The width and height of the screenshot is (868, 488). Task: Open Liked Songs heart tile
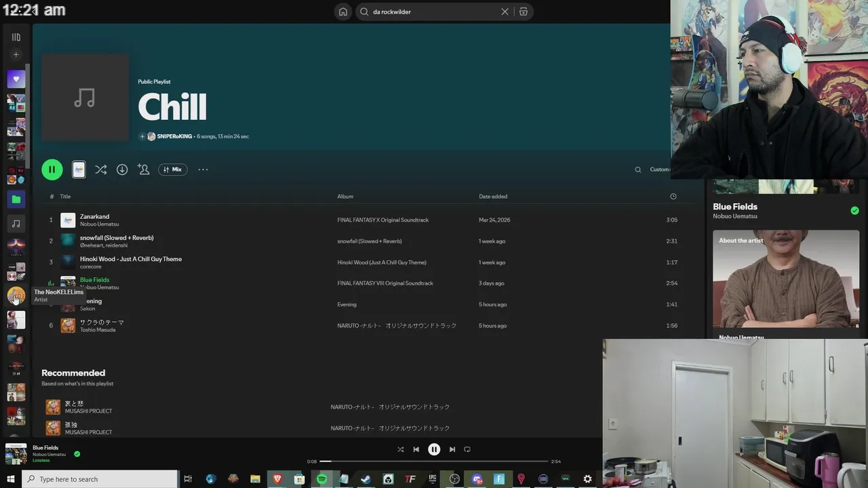pos(16,79)
